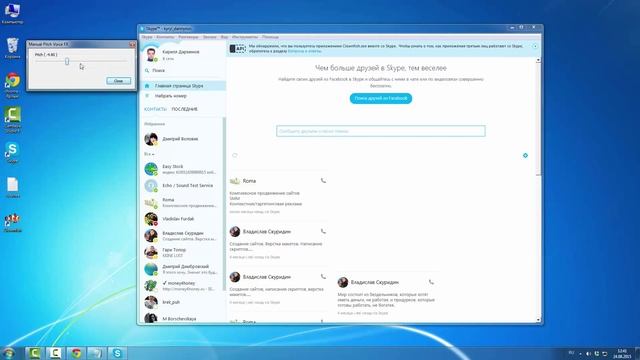Call Roma using the phone icon on the Комплексное продвижение card

coord(323,180)
